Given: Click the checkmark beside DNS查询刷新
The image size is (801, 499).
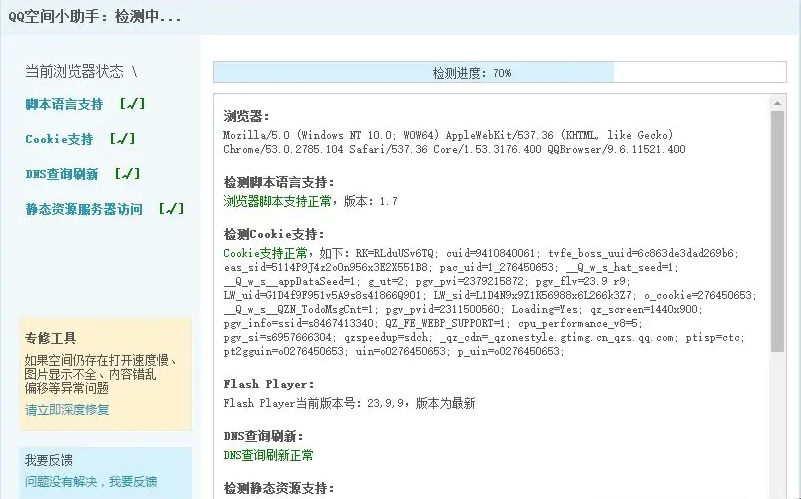Looking at the screenshot, I should coord(128,174).
